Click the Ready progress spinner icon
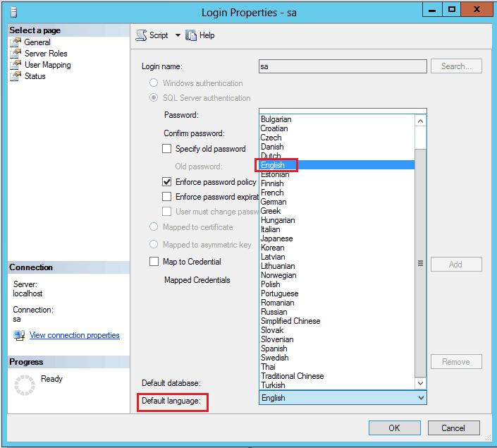497x448 pixels. [25, 385]
